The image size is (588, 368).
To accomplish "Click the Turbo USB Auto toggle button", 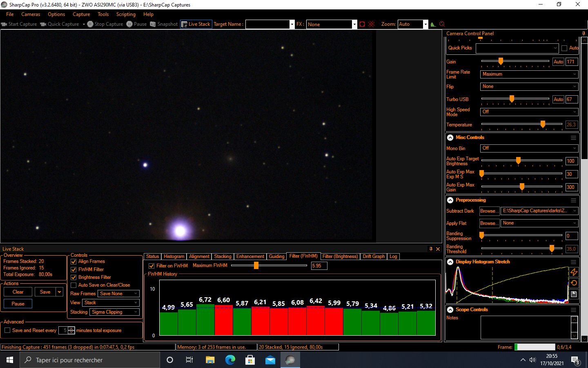I will (558, 99).
